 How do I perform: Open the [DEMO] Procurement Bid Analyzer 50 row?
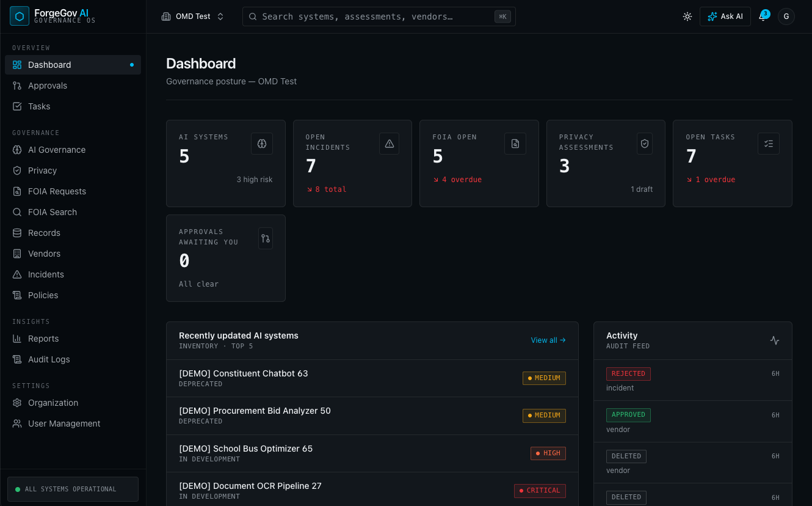click(x=372, y=416)
